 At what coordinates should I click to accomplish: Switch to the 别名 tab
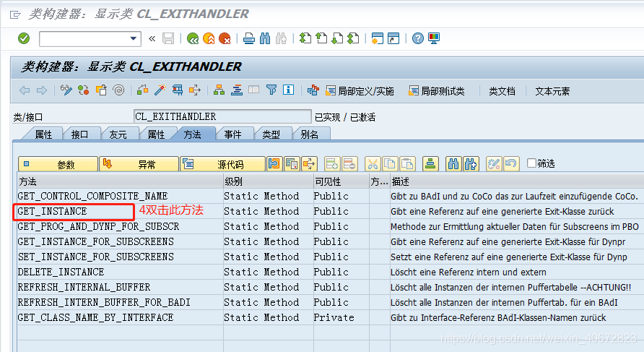tap(309, 134)
